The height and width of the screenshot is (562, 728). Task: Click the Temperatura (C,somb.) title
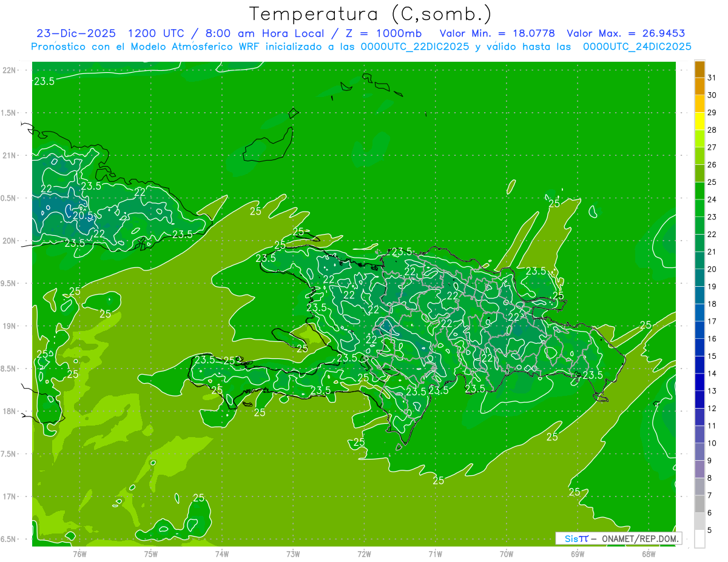(x=370, y=14)
